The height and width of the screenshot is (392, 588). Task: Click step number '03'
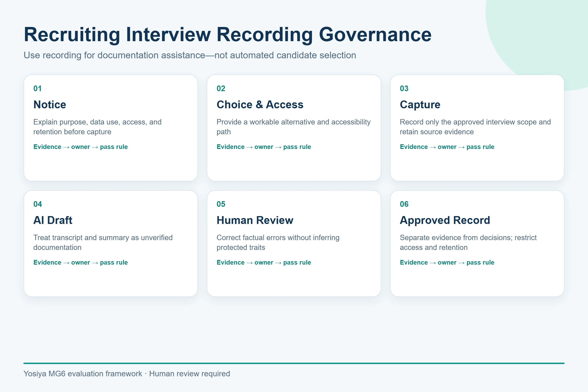point(404,88)
